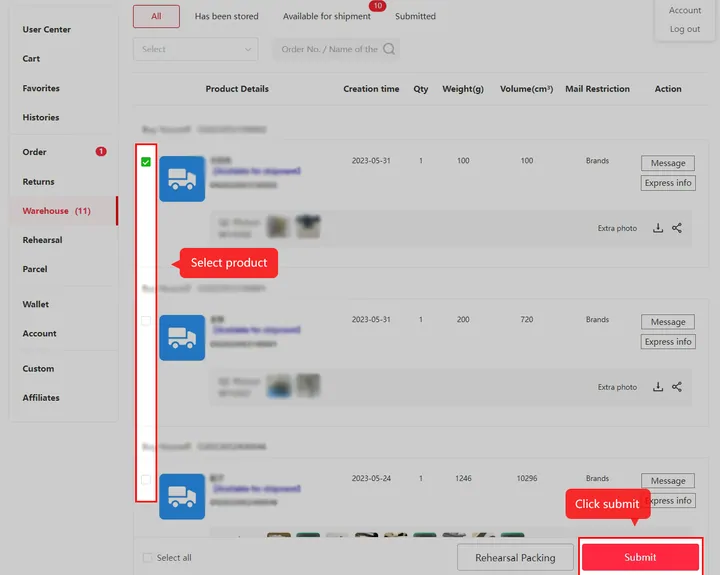This screenshot has width=720, height=575.
Task: Click the Creation time column header
Action: 371,89
